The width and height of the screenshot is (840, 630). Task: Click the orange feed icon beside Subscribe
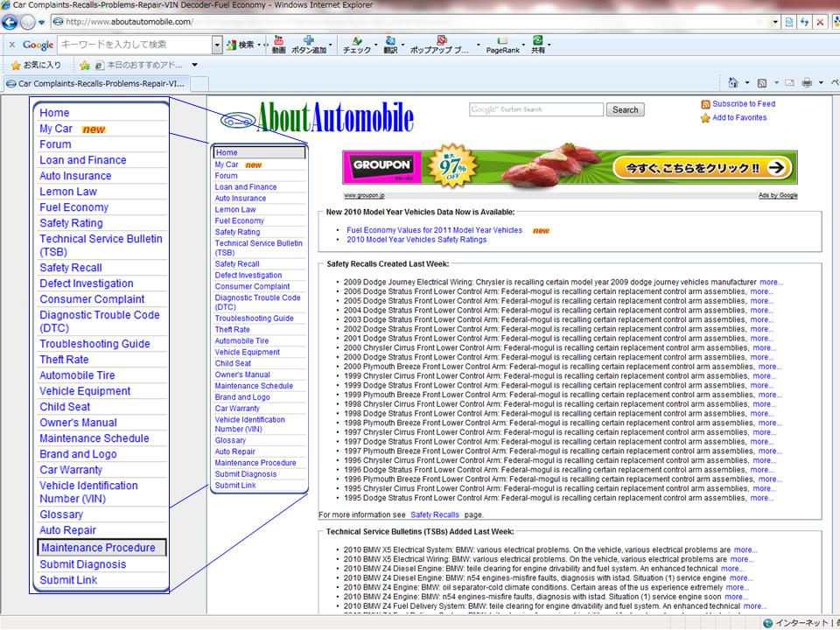point(705,104)
